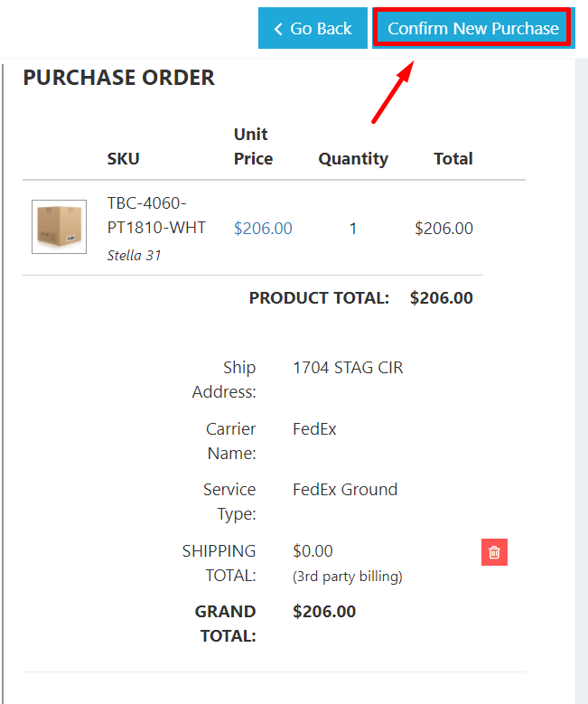The image size is (588, 704).
Task: Click the $206.00 unit price link
Action: tap(263, 229)
